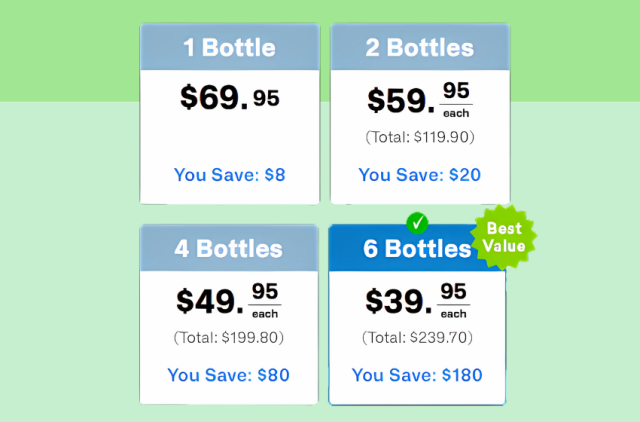Image resolution: width=640 pixels, height=422 pixels.
Task: Pick the $59.95 each price
Action: [x=420, y=100]
